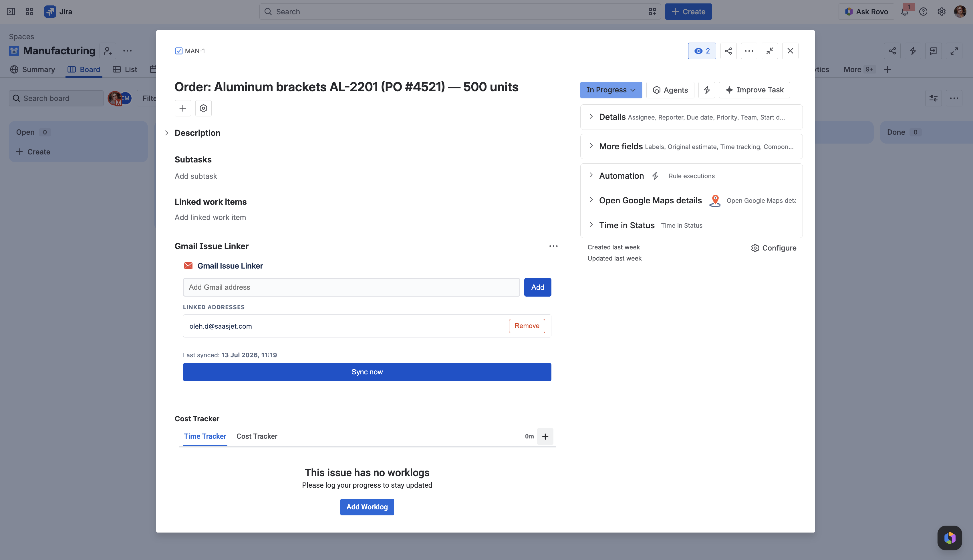The height and width of the screenshot is (560, 973).
Task: Click the Sync now button
Action: point(367,372)
